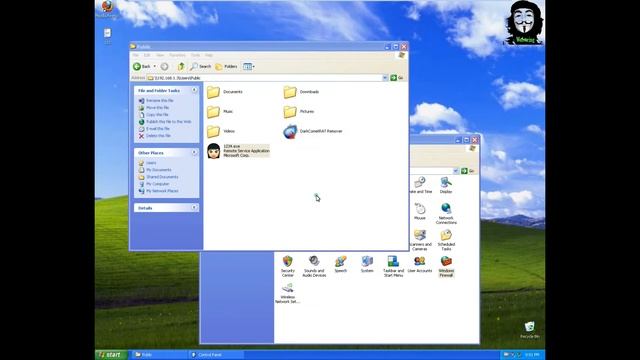Open Speech settings in Control Panel

340,264
